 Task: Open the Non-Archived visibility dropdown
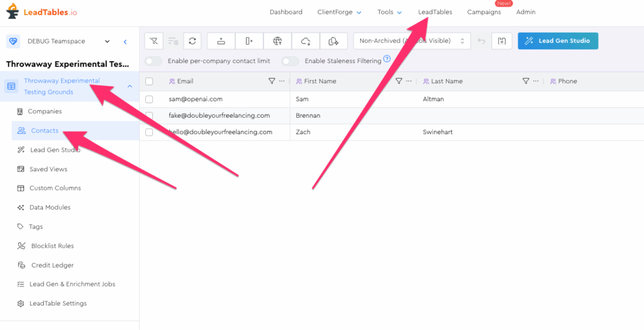[x=412, y=41]
